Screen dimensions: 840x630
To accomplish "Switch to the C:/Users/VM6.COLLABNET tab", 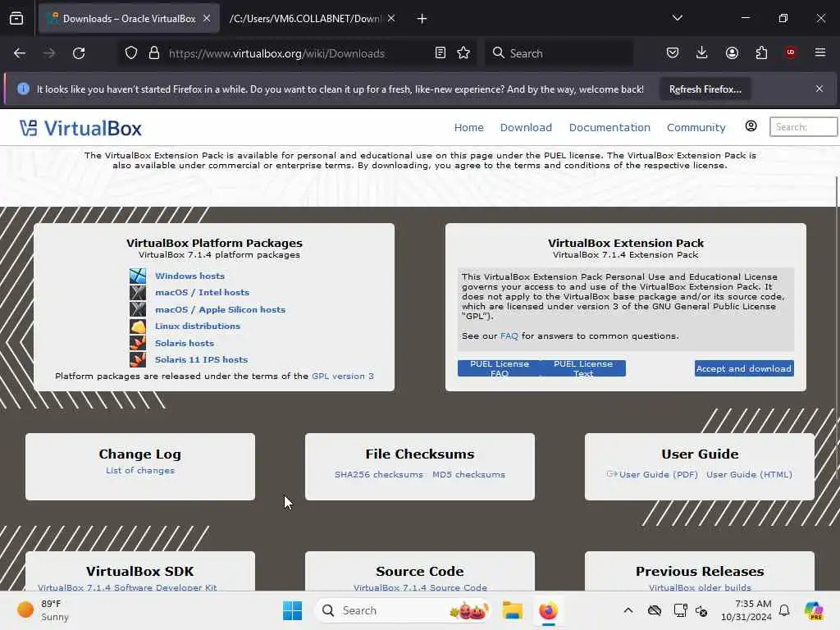I will pyautogui.click(x=305, y=19).
